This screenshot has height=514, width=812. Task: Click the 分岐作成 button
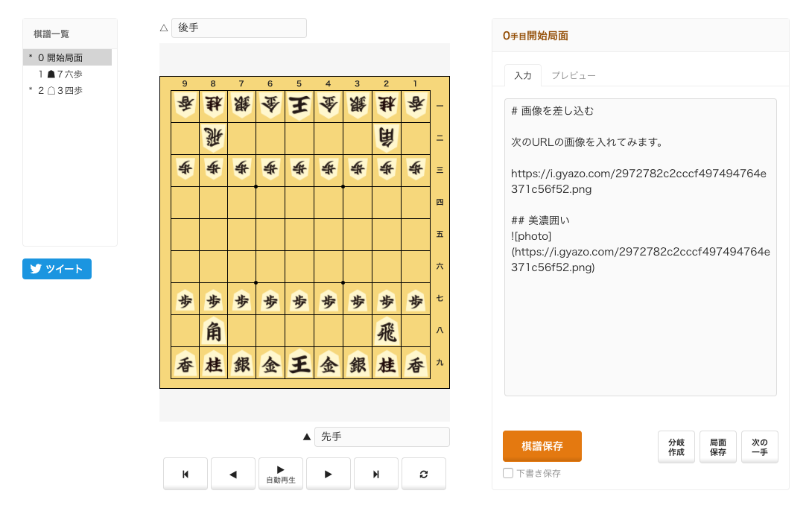point(676,447)
